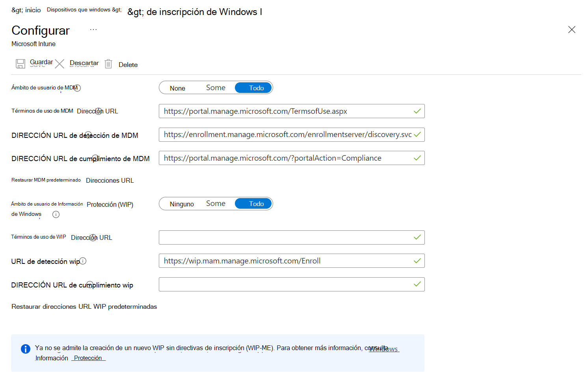Click 'URL de detección wip' label
588x382 pixels.
[x=45, y=261]
